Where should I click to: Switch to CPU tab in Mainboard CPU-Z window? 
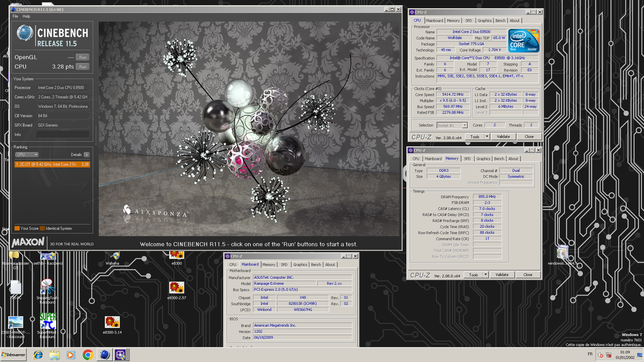(x=233, y=264)
